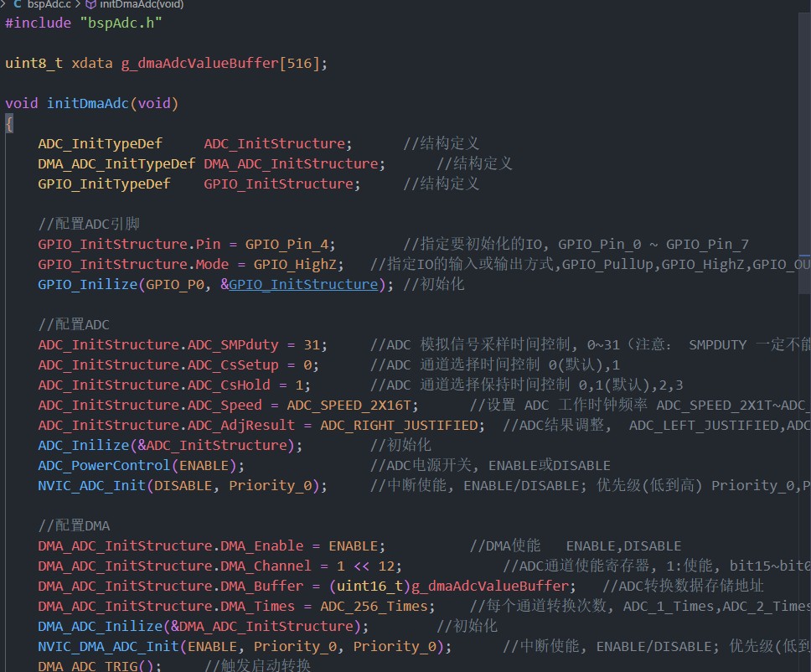Click the GPIO_Inilize function call

tap(87, 285)
